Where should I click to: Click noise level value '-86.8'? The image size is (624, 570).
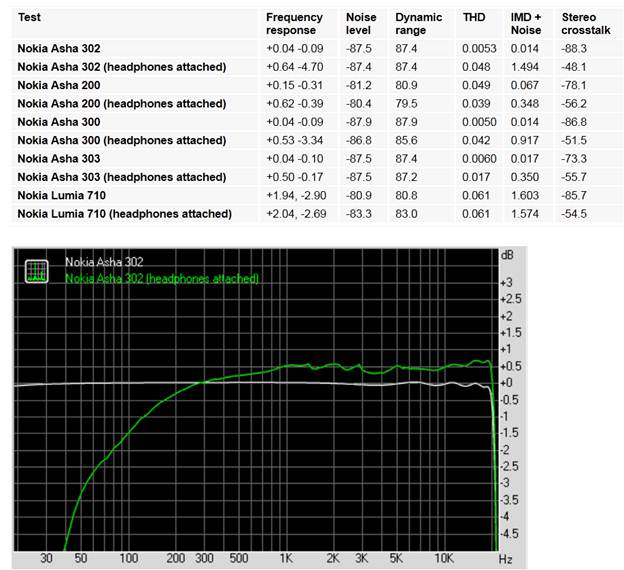(359, 140)
